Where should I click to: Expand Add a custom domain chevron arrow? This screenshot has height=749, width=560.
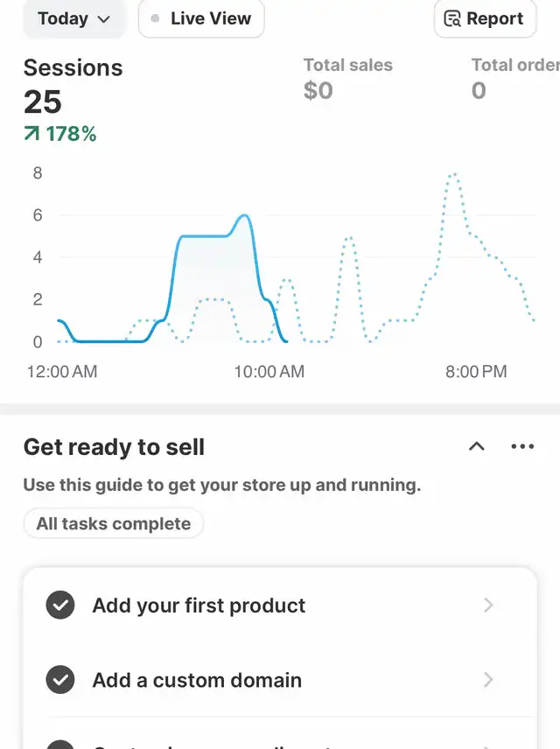pyautogui.click(x=488, y=680)
